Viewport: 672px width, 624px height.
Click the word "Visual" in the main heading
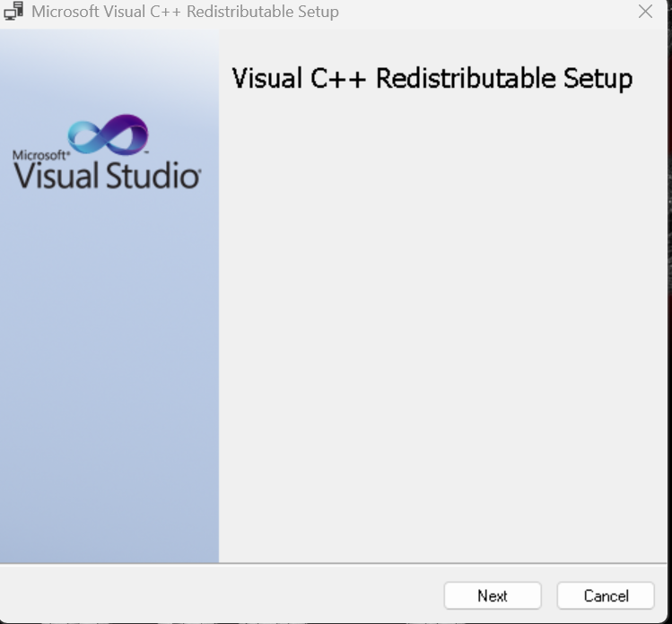(x=267, y=79)
